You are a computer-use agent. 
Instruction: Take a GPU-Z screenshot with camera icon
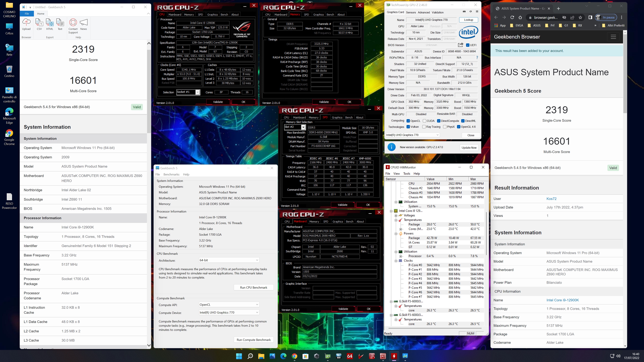click(464, 12)
